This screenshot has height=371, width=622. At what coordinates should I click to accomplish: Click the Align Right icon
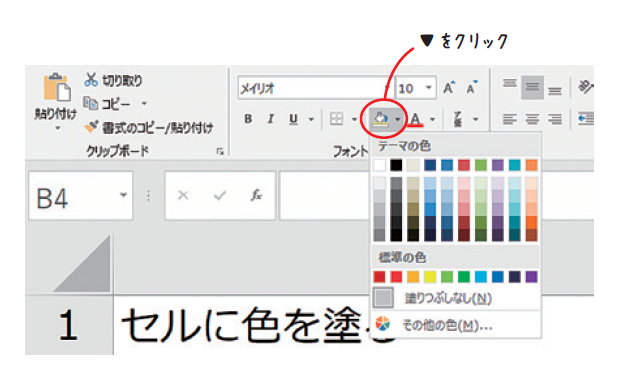[x=555, y=119]
